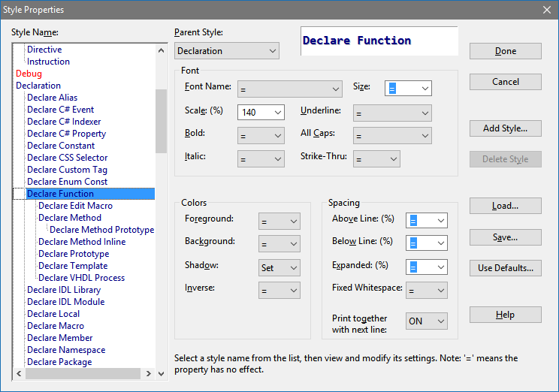
Task: Select the Debug style in list
Action: tap(29, 74)
